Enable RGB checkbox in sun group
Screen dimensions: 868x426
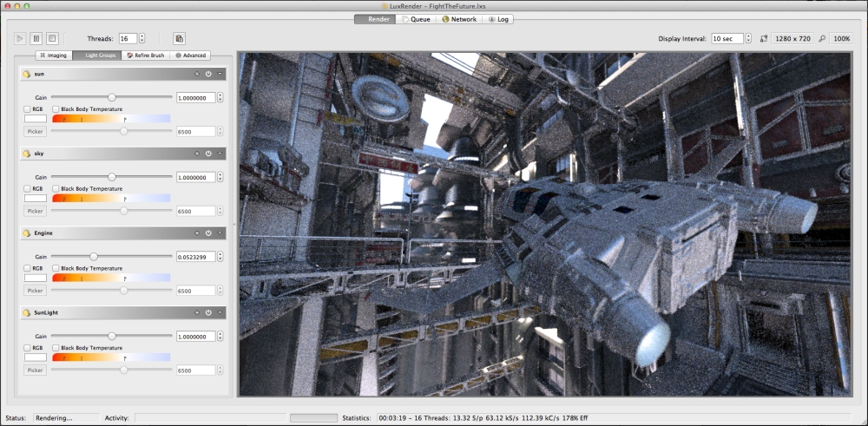(27, 109)
